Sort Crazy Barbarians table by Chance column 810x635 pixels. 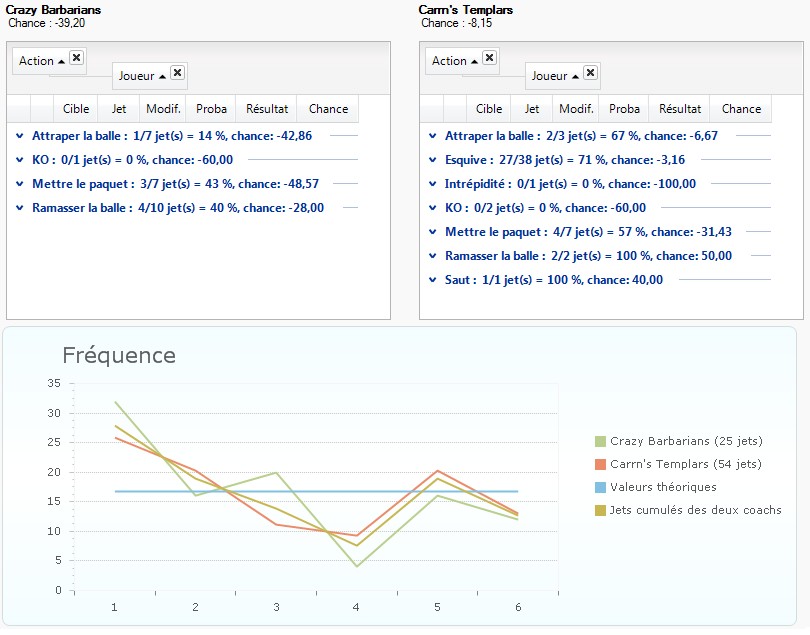(328, 109)
